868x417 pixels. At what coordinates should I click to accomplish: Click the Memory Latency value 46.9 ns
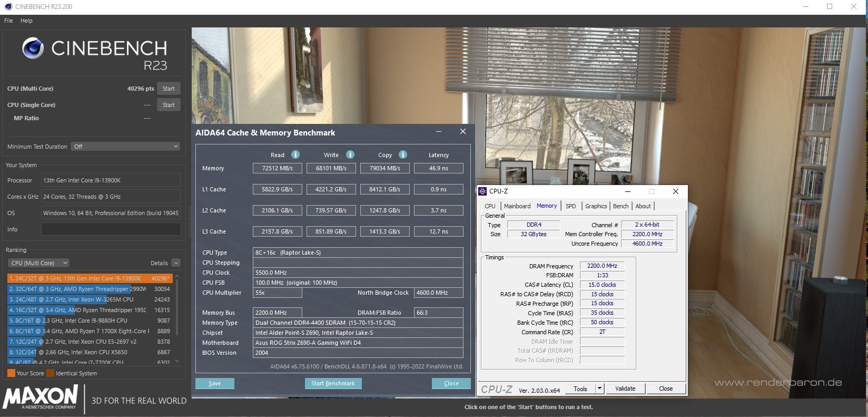tap(439, 168)
